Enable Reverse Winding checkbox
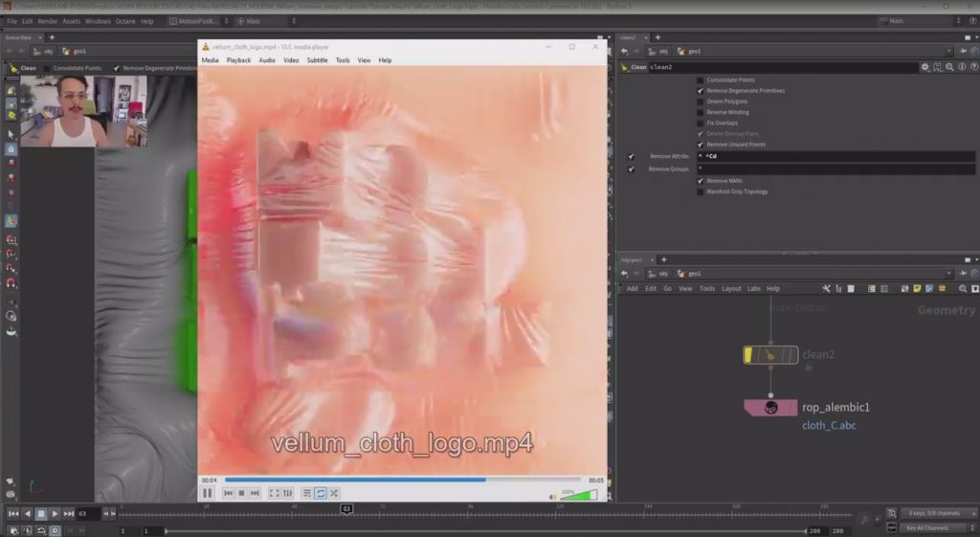Screen dimensions: 980x537 tap(700, 112)
